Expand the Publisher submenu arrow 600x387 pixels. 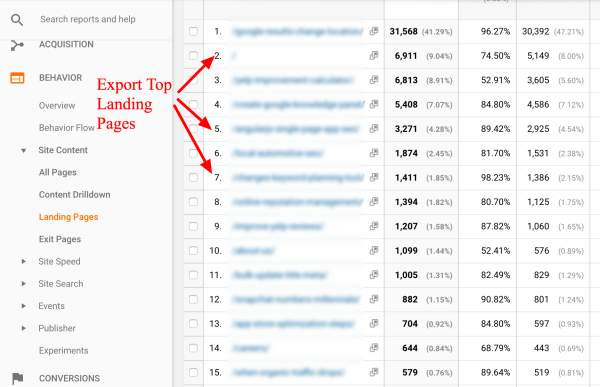[23, 328]
